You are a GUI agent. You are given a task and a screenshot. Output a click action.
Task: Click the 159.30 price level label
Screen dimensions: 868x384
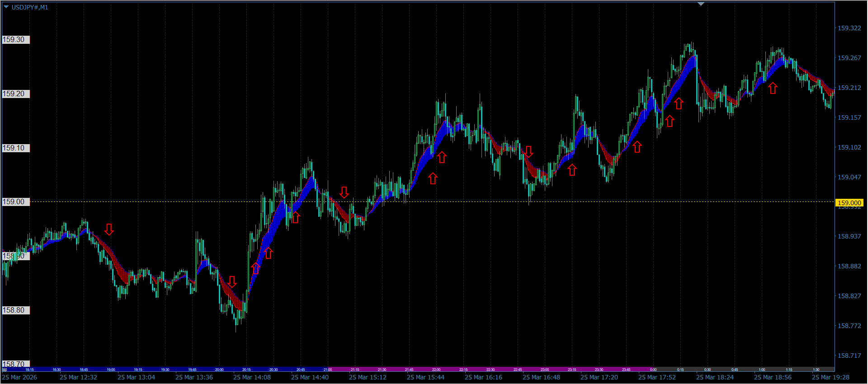point(14,40)
